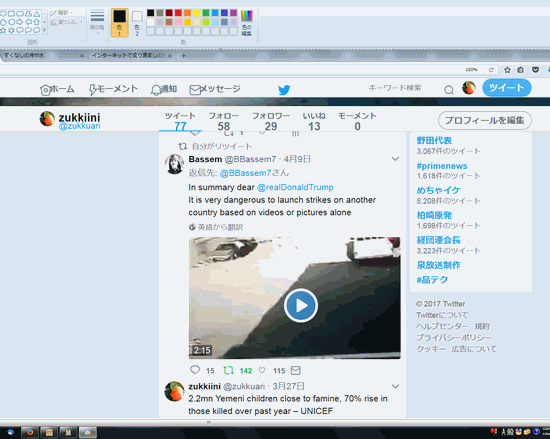
Task: Open 通知 notifications
Action: tap(164, 89)
